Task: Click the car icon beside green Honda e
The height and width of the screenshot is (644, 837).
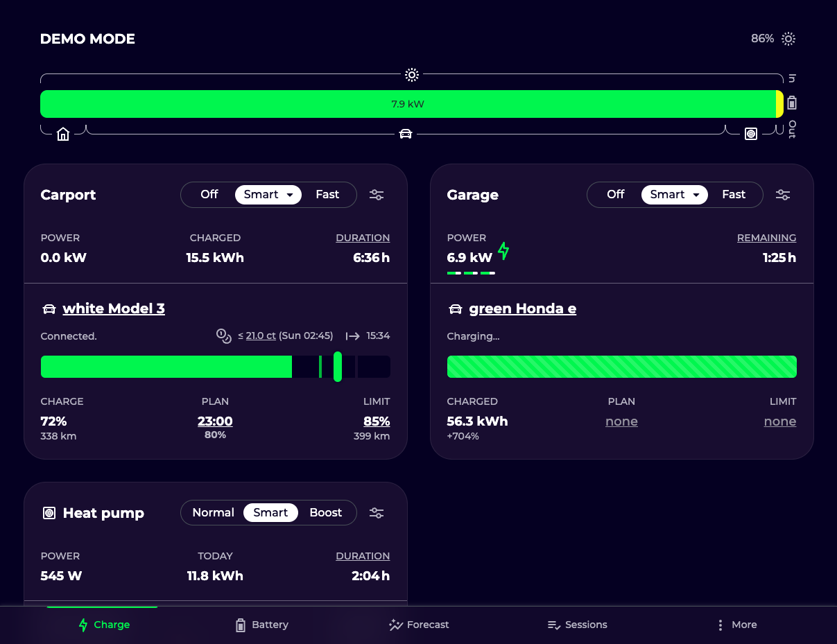Action: pos(456,309)
